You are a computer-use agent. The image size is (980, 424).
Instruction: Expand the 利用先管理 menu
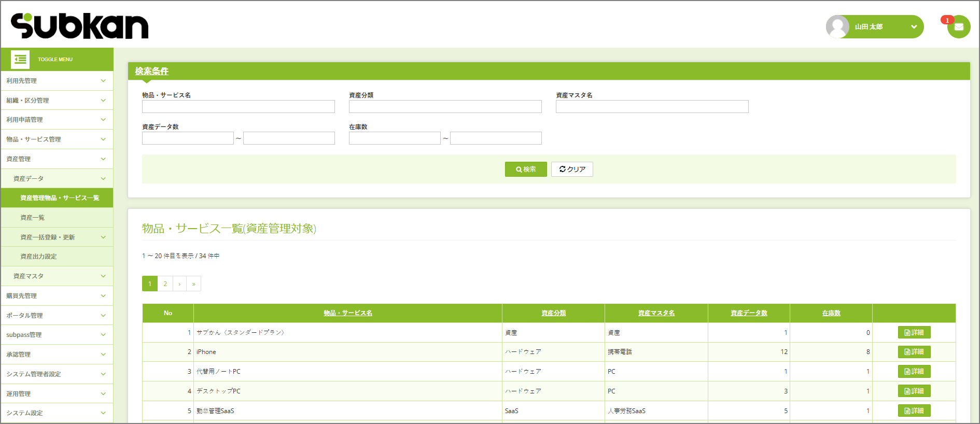[57, 81]
